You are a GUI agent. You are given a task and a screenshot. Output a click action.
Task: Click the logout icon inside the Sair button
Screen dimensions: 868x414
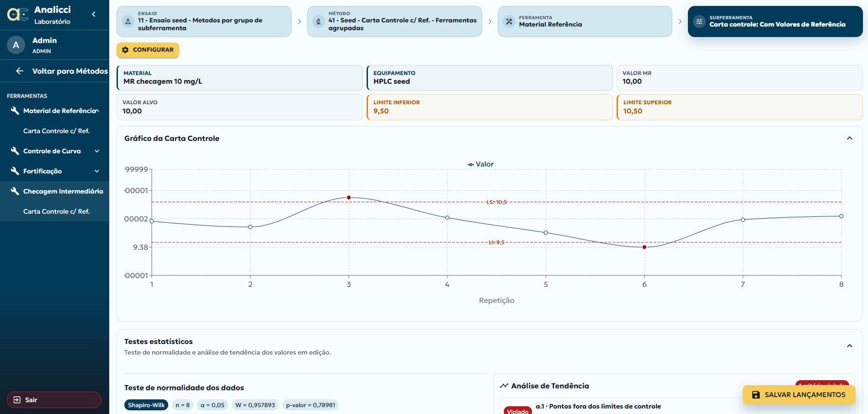click(17, 400)
